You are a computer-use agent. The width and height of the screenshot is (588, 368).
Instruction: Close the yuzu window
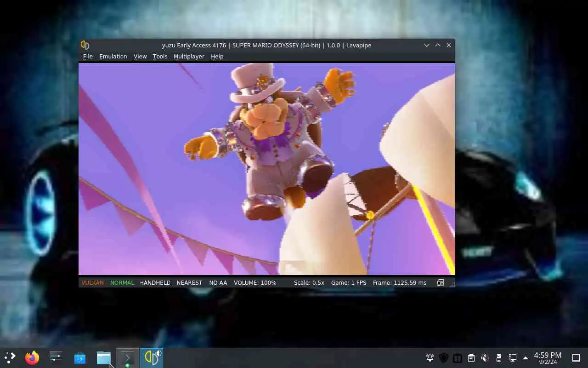449,45
